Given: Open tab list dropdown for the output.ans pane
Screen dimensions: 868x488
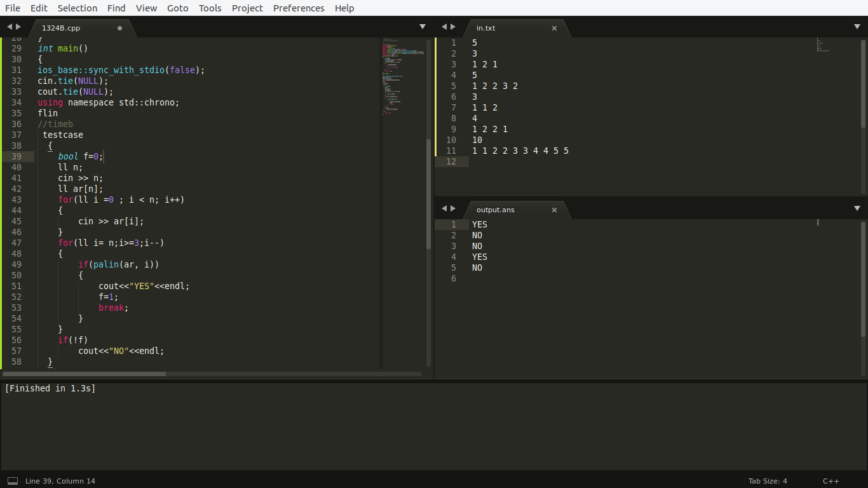Looking at the screenshot, I should coord(857,208).
